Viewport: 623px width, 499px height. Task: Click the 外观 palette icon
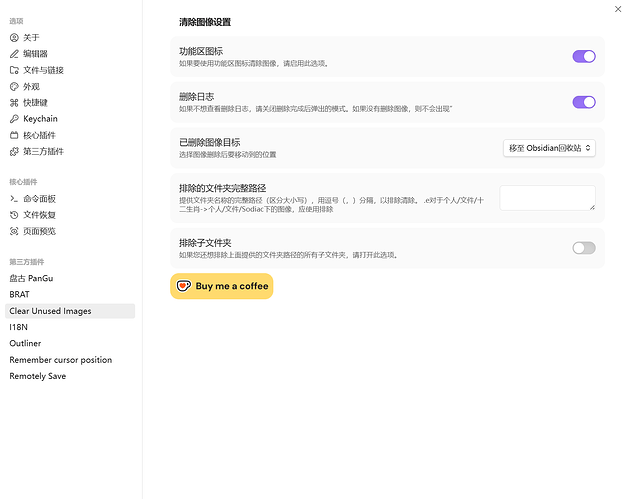coord(14,86)
